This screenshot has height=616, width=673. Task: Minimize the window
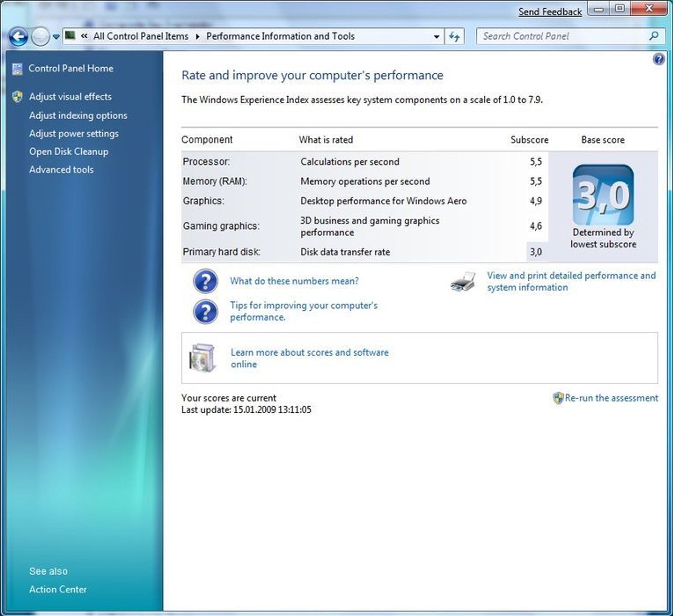click(599, 9)
